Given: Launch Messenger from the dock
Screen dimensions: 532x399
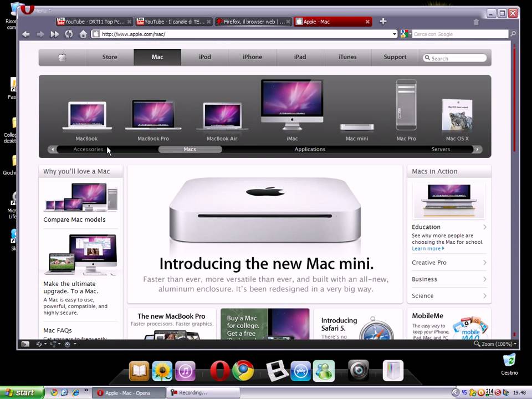Looking at the screenshot, I should pyautogui.click(x=324, y=371).
